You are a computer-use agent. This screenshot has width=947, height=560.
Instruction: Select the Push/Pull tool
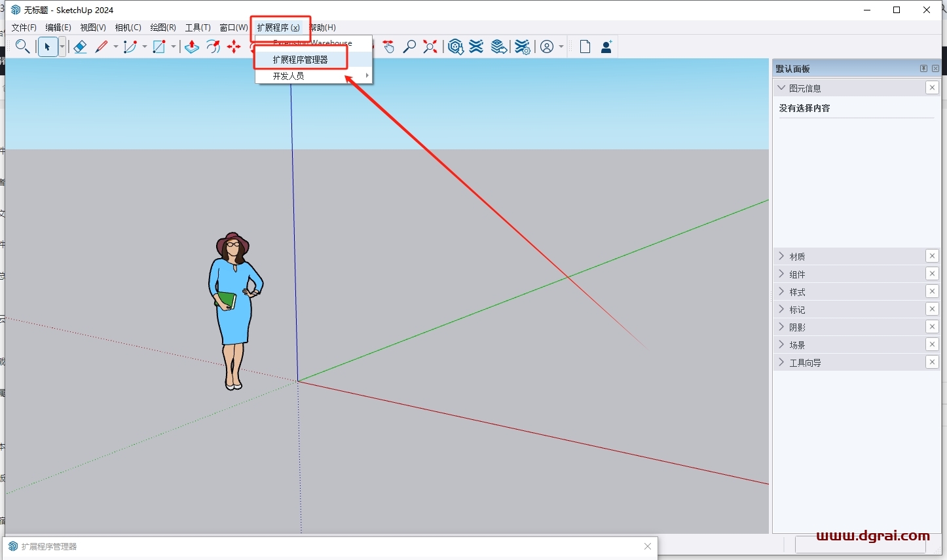click(192, 47)
